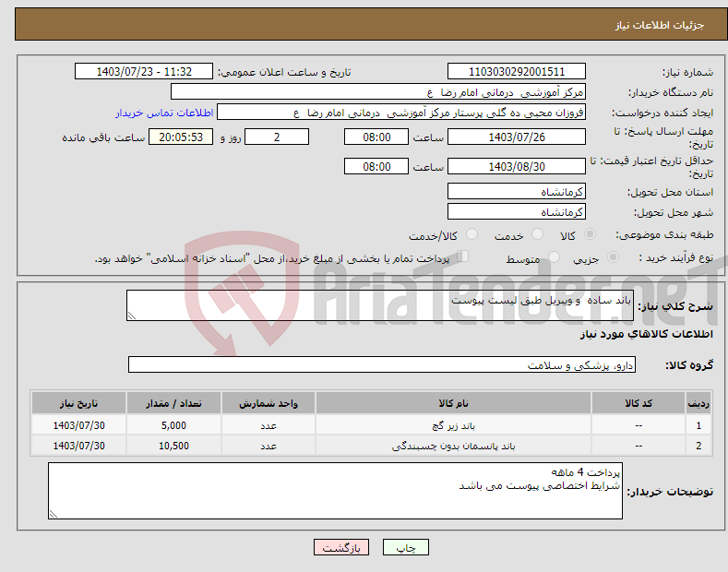Click the goods group field دارو، پزشکی و سلامت
728x572 pixels.
[x=382, y=364]
